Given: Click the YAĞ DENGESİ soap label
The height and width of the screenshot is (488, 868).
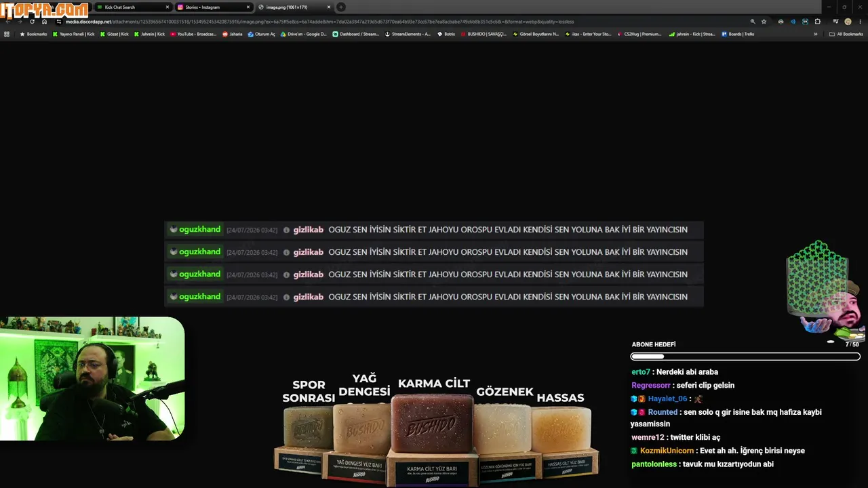Looking at the screenshot, I should (364, 385).
